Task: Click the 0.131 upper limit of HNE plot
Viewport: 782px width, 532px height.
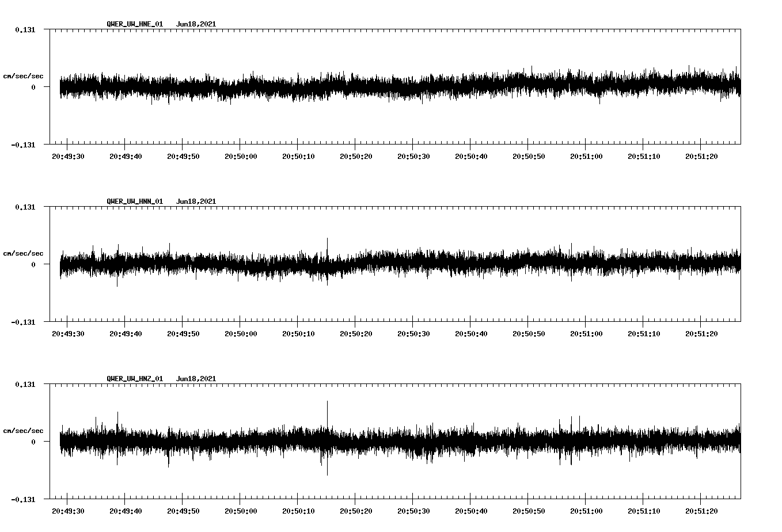Action: (25, 29)
